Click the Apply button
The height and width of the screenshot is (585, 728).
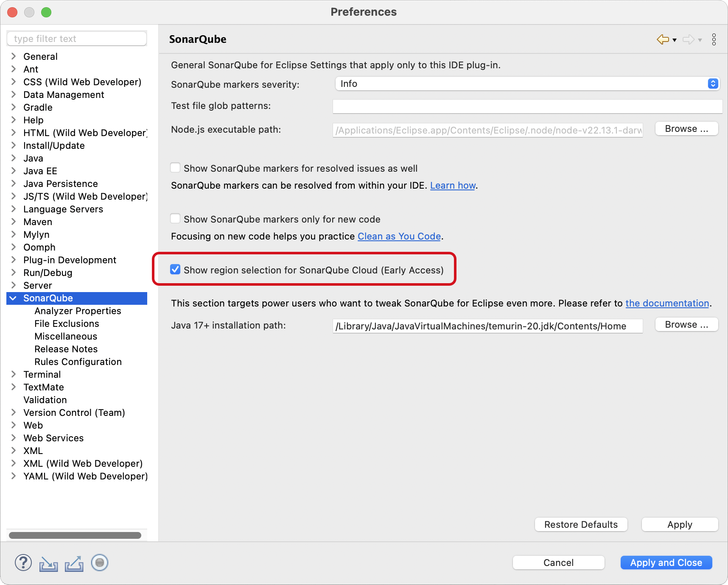click(680, 524)
